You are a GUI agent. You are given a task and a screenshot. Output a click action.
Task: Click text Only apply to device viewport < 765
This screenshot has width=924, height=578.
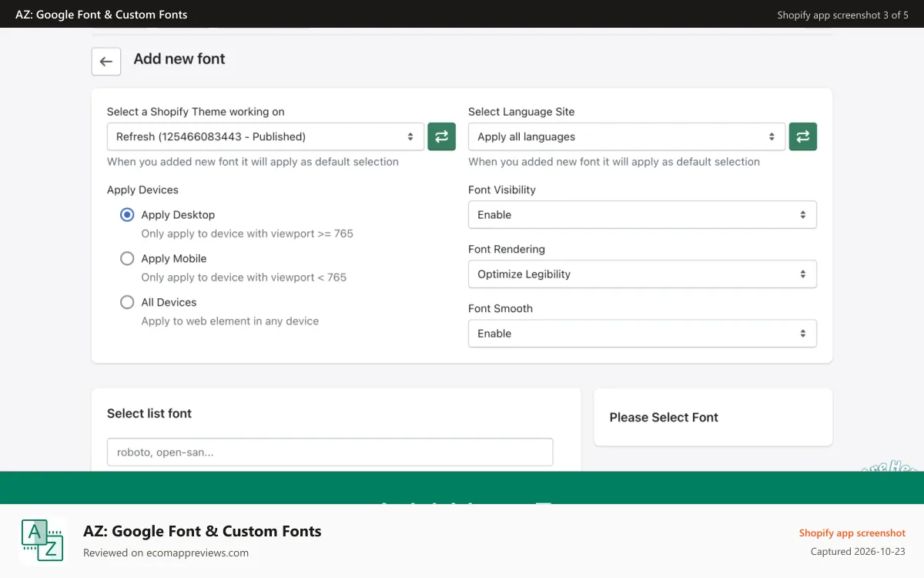(x=244, y=277)
